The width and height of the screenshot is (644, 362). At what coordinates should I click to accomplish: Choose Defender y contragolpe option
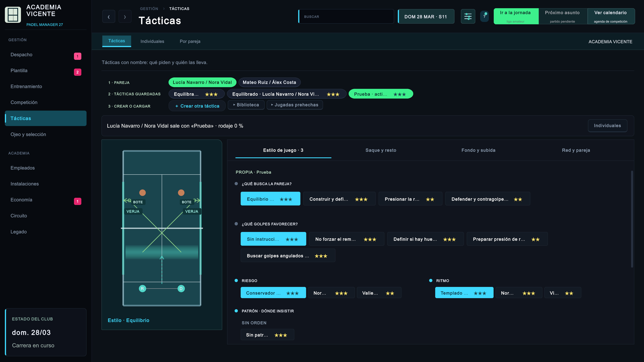tap(488, 199)
